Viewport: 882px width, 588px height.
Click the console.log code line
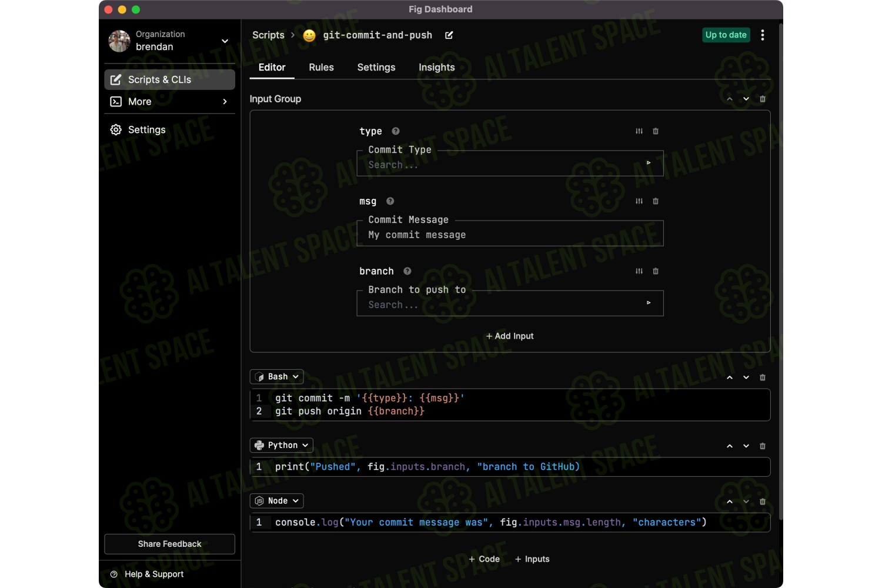[491, 522]
